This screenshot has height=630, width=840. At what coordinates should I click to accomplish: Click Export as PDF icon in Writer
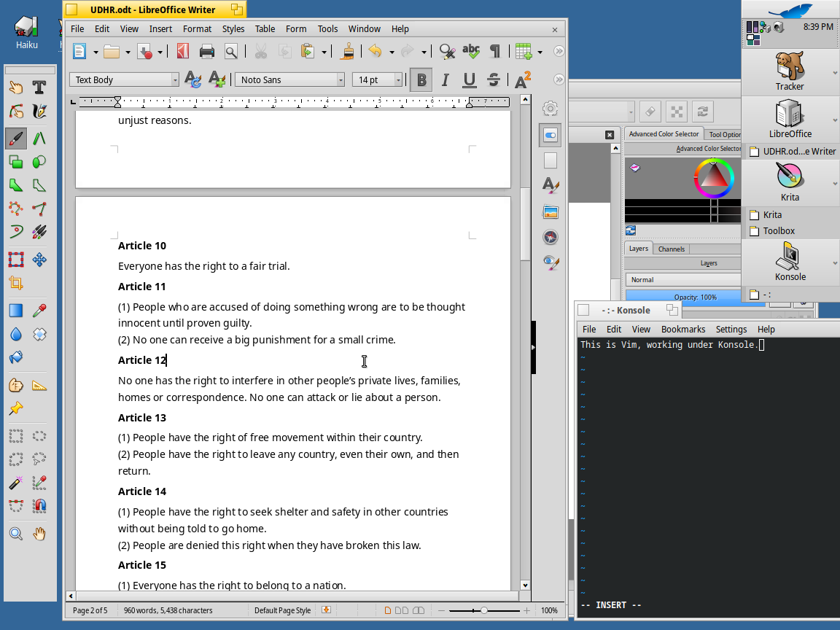click(183, 52)
